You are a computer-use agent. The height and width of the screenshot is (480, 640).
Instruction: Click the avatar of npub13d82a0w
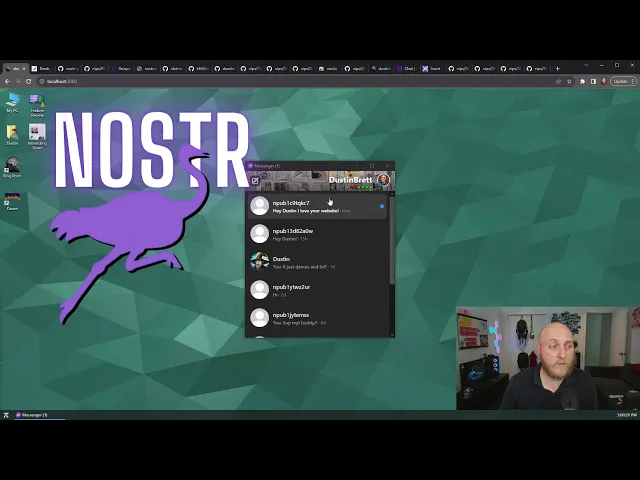260,234
